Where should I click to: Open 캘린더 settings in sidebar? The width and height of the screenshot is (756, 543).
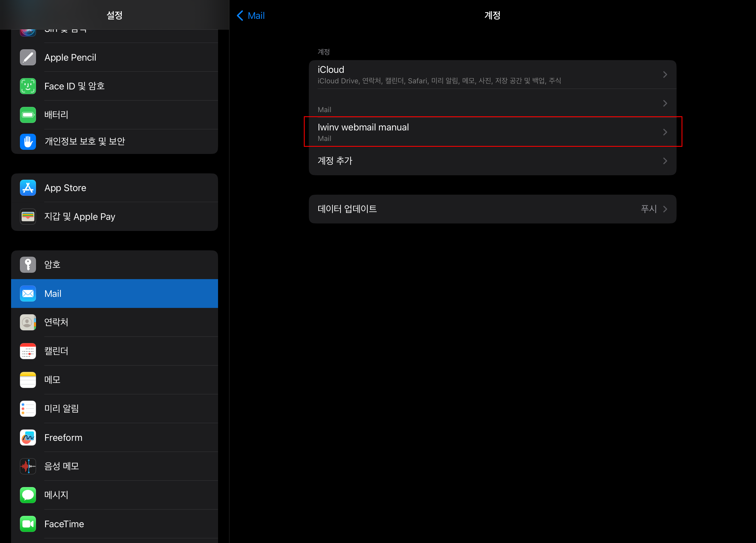point(114,351)
